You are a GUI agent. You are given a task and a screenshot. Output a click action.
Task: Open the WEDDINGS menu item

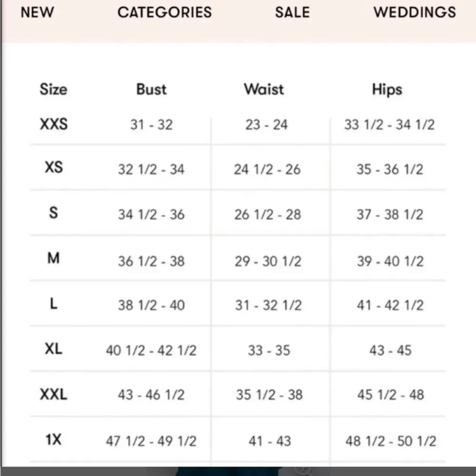point(415,12)
